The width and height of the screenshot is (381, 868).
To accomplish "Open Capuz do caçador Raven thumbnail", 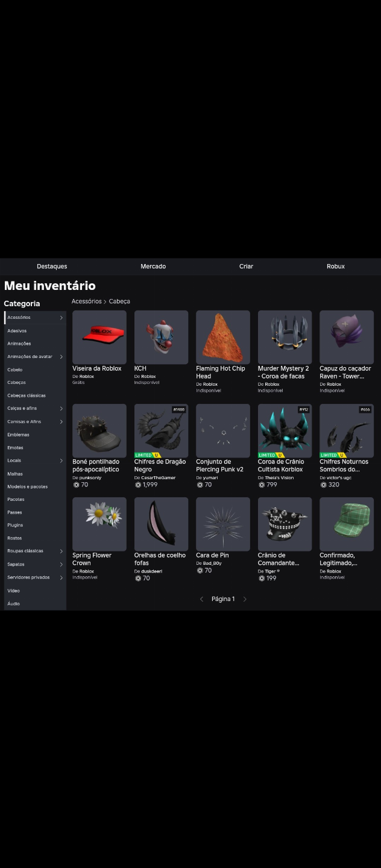I will 347,338.
